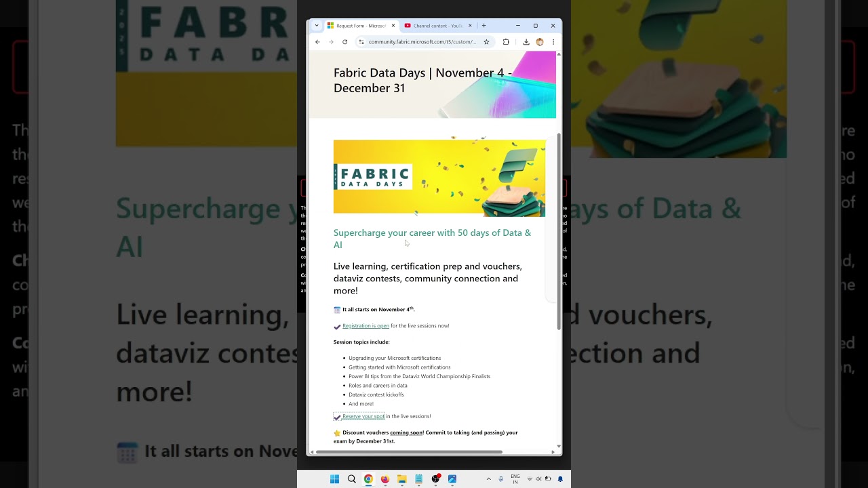Follow the Reserve your spot link
This screenshot has width=868, height=488.
(x=363, y=416)
